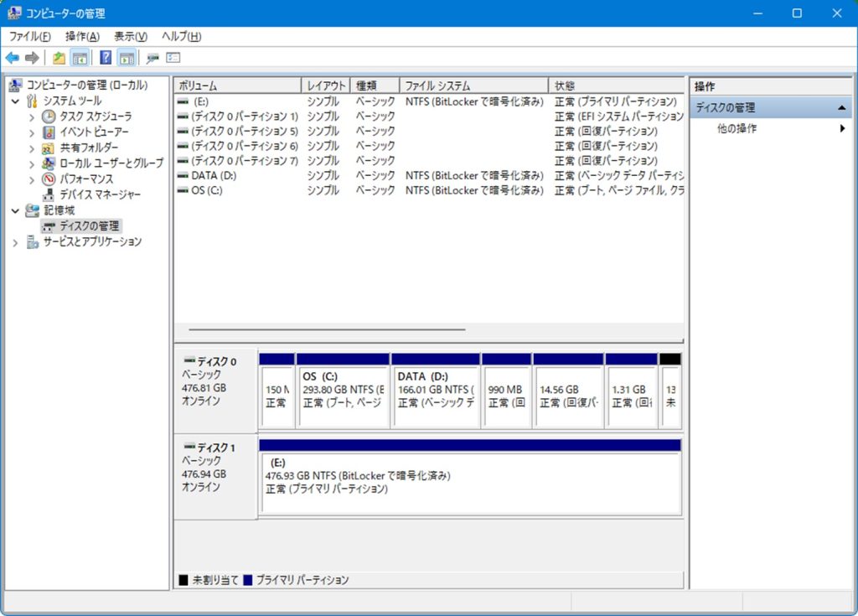Image resolution: width=858 pixels, height=616 pixels.
Task: Open the blue Help toolbar icon
Action: (x=106, y=58)
